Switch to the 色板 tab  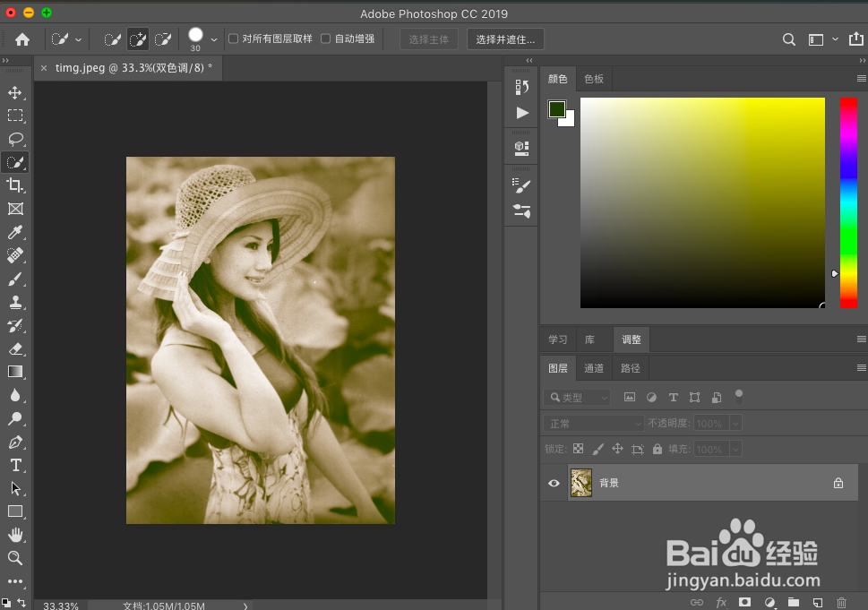(594, 79)
